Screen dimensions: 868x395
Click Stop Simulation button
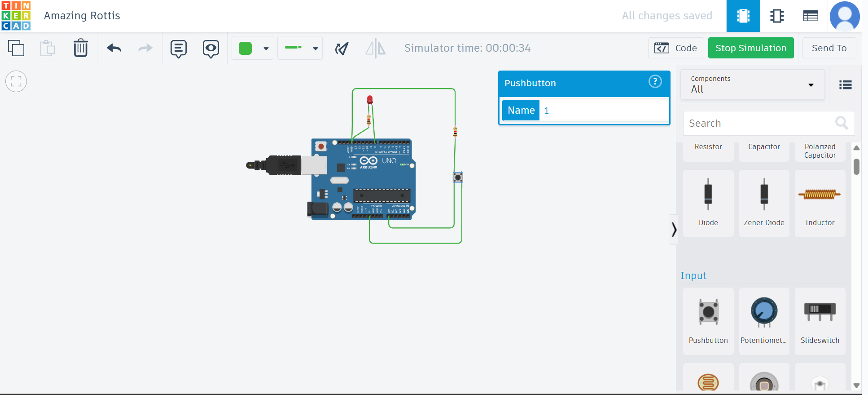point(751,48)
